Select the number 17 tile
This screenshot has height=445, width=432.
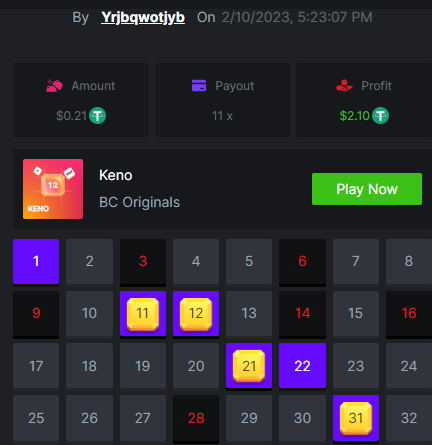36,366
